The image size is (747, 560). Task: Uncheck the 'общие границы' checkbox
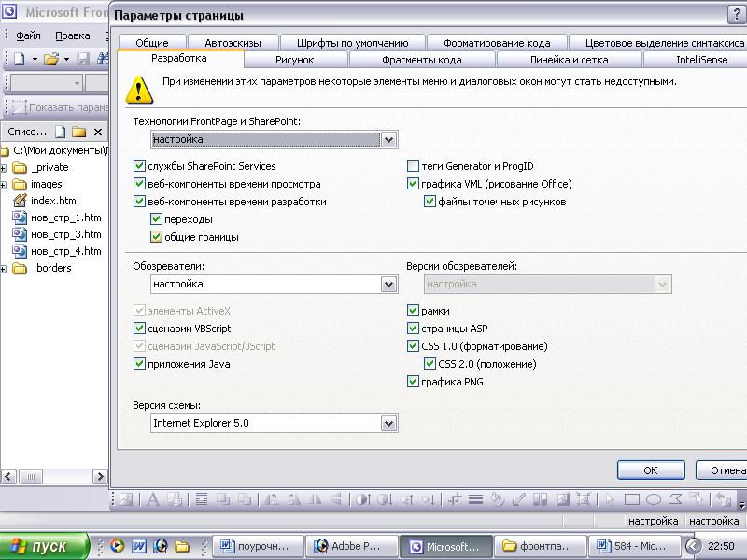(x=156, y=237)
